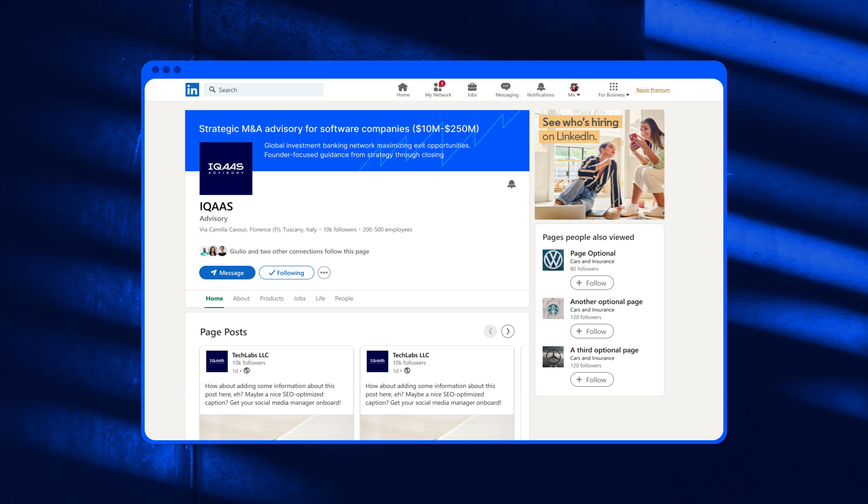Viewport: 868px width, 504px height.
Task: Toggle the Following button to unfollow IQAAS
Action: click(286, 273)
